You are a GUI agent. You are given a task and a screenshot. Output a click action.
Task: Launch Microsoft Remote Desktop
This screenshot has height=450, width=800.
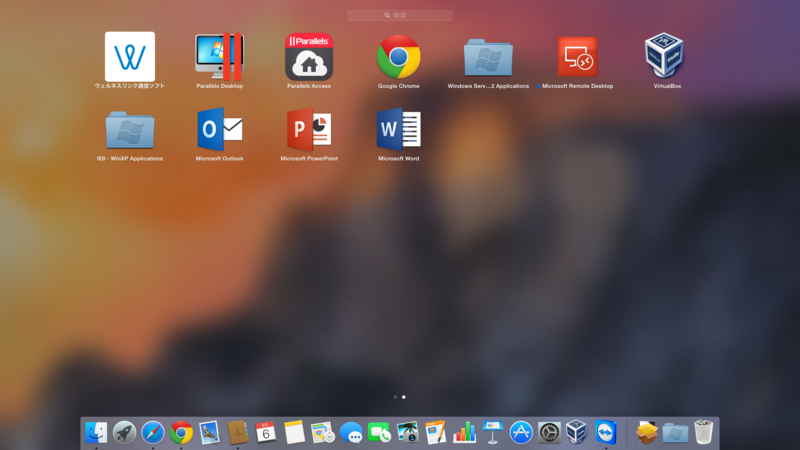point(578,57)
